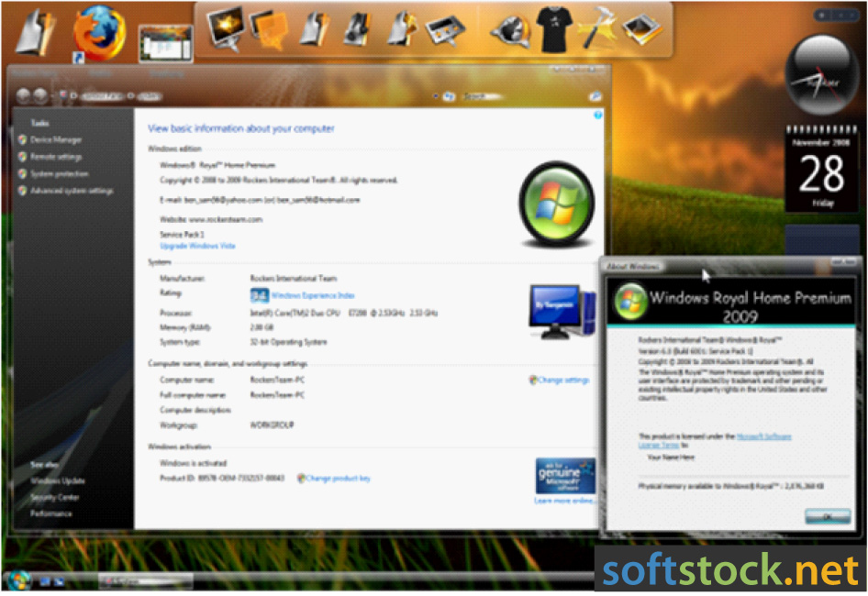This screenshot has height=596, width=868.
Task: Click the analog clock gadget
Action: pyautogui.click(x=821, y=74)
